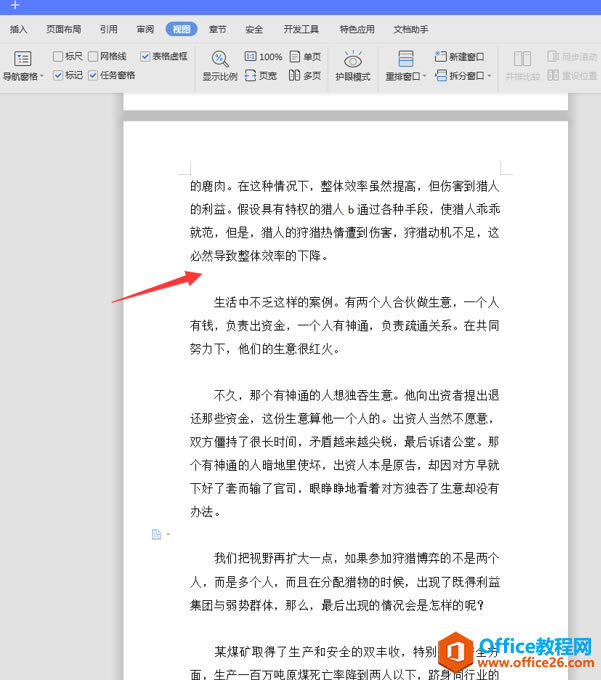Enable 护眼模式 eye protection mode
The width and height of the screenshot is (601, 680).
pyautogui.click(x=353, y=59)
